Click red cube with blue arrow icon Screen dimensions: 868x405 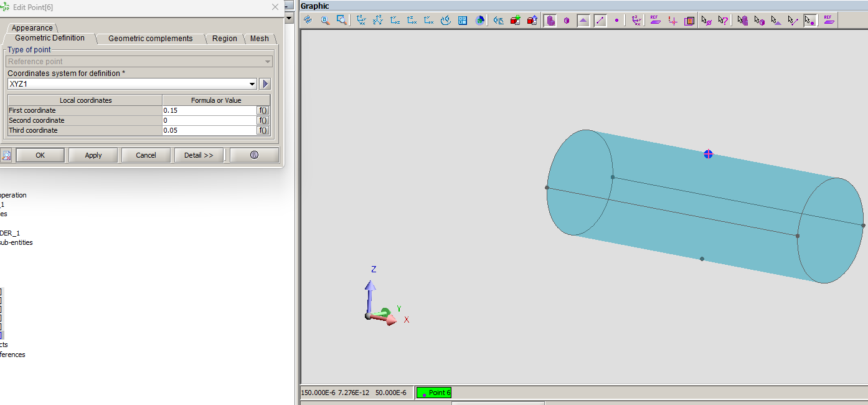532,21
